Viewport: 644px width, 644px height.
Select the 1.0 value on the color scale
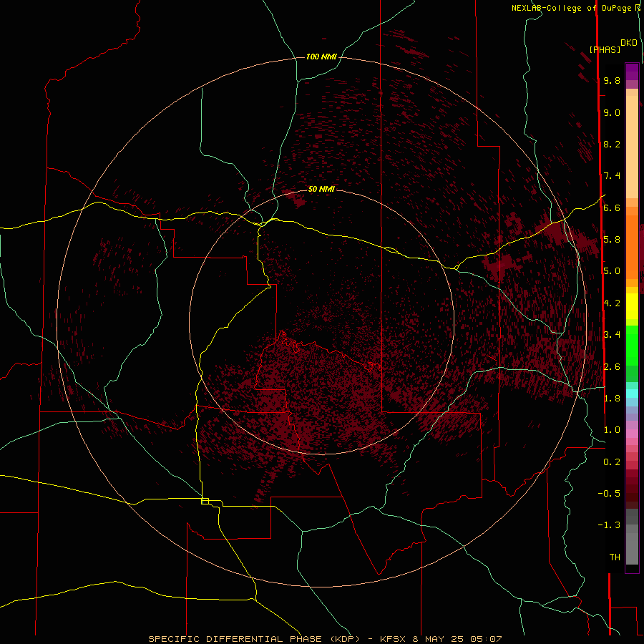(x=612, y=430)
